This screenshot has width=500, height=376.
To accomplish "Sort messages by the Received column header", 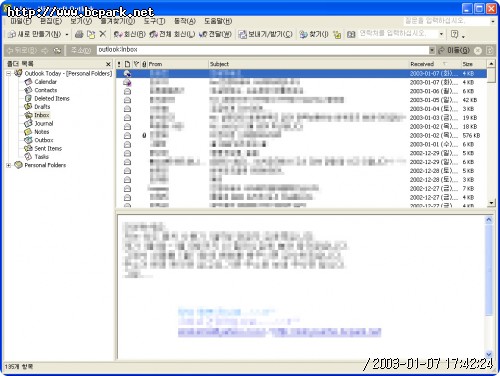I will 435,64.
